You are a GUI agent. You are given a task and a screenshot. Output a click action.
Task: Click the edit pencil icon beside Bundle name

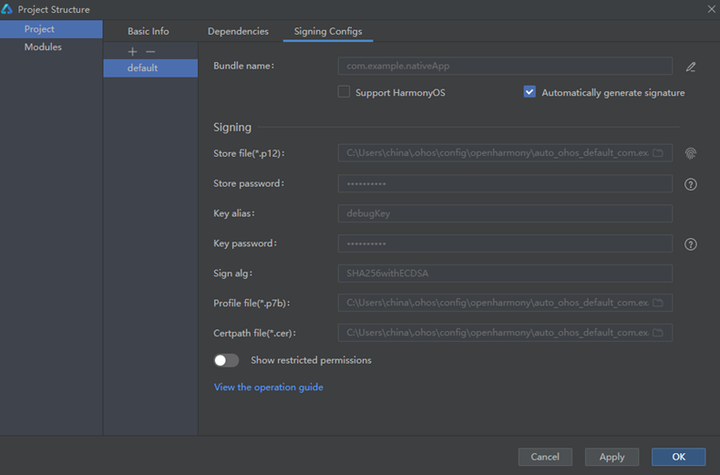pos(691,67)
